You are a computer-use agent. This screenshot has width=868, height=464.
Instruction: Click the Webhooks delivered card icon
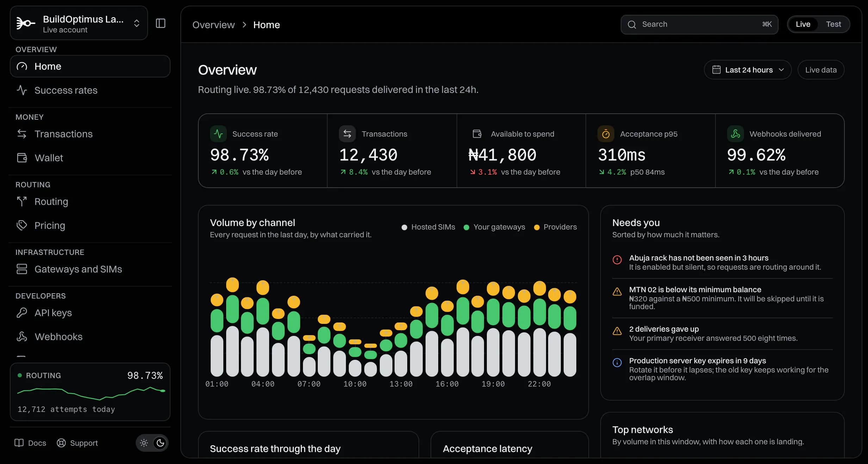[736, 134]
